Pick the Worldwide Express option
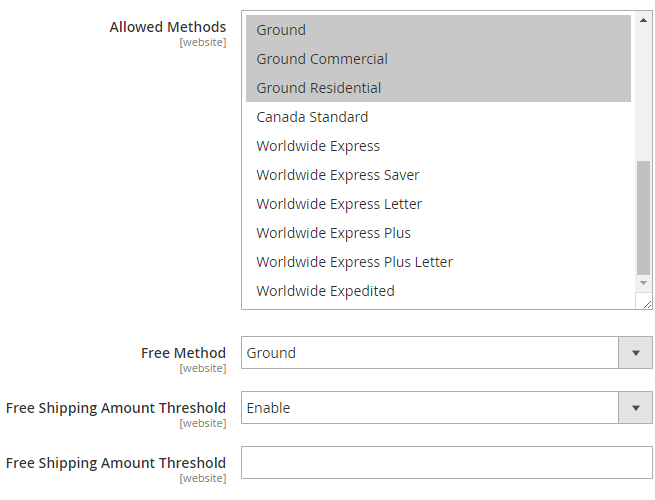This screenshot has height=500, width=655. (x=318, y=146)
